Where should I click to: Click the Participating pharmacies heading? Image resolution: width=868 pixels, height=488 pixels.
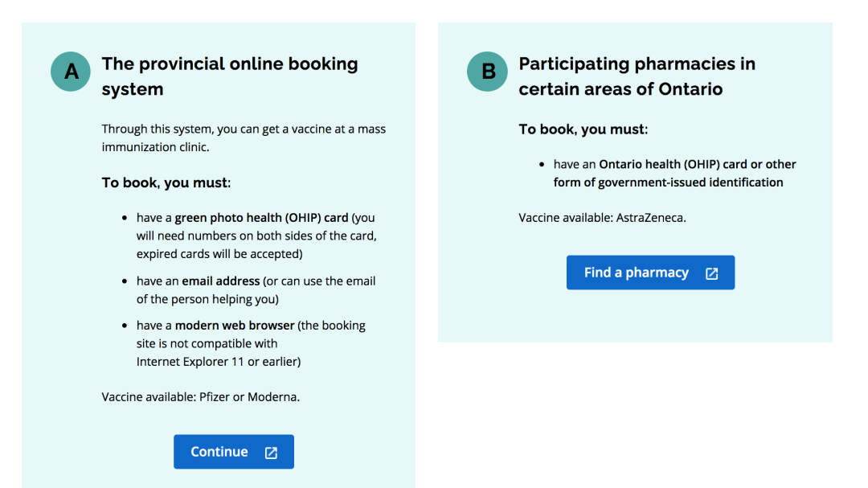click(x=637, y=76)
